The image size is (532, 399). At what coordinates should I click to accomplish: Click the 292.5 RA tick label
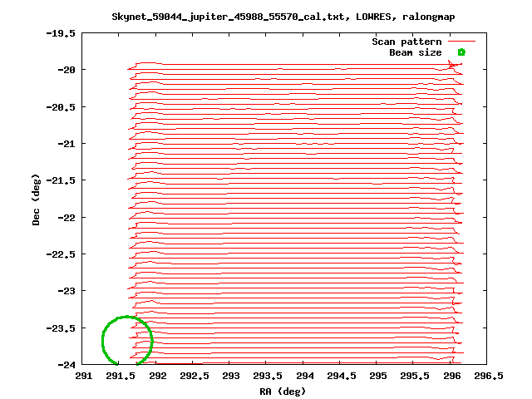(195, 376)
